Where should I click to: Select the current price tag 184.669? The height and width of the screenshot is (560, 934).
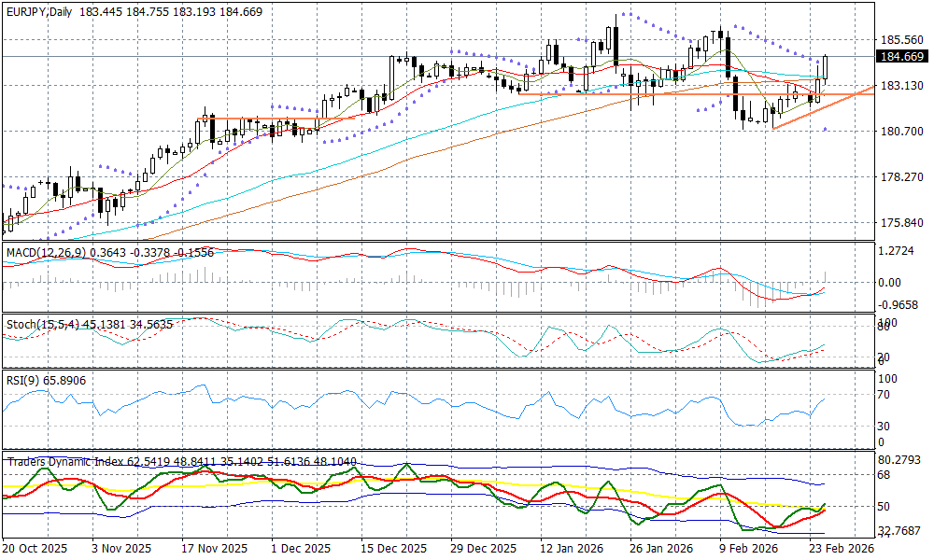pyautogui.click(x=903, y=57)
